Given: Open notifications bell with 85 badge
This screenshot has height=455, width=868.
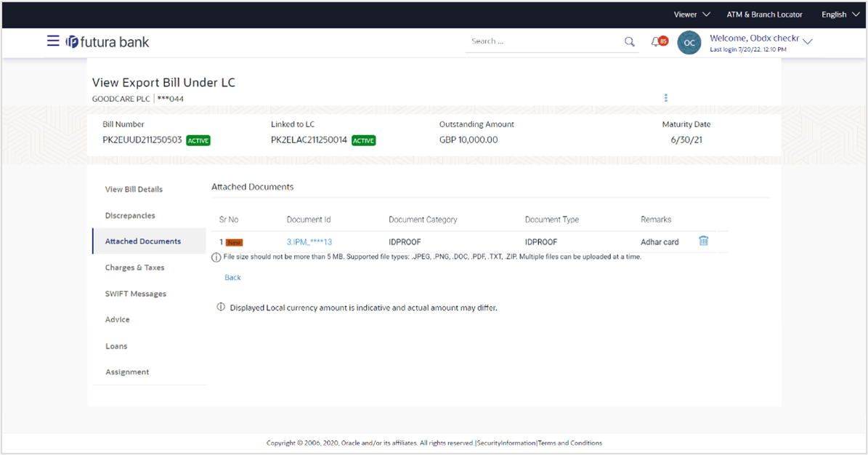Looking at the screenshot, I should tap(659, 41).
